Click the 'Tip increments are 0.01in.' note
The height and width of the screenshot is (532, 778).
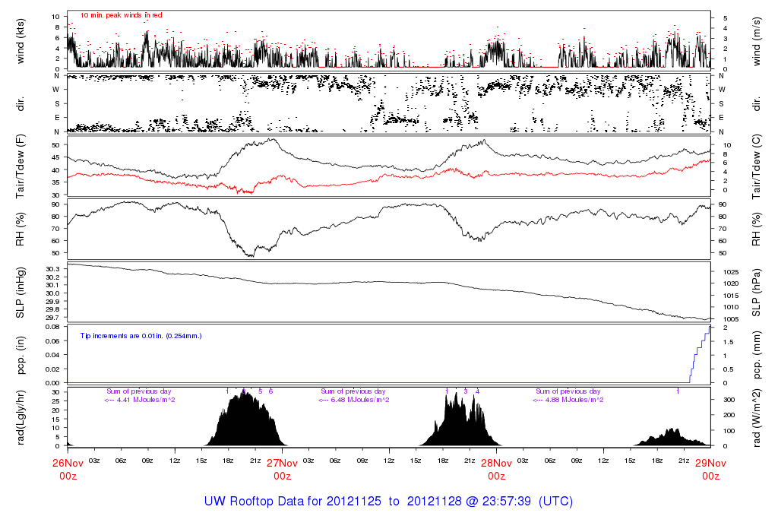141,335
